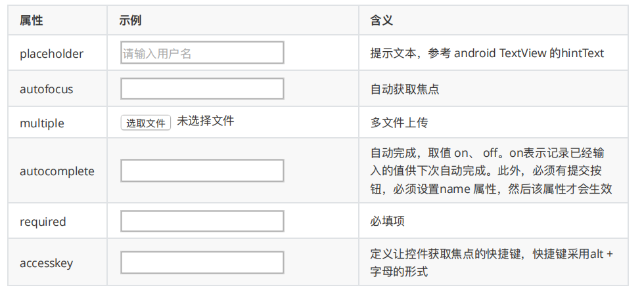Click the 自动获取焦点 description text
Screen dimensions: 644x294
click(x=405, y=89)
